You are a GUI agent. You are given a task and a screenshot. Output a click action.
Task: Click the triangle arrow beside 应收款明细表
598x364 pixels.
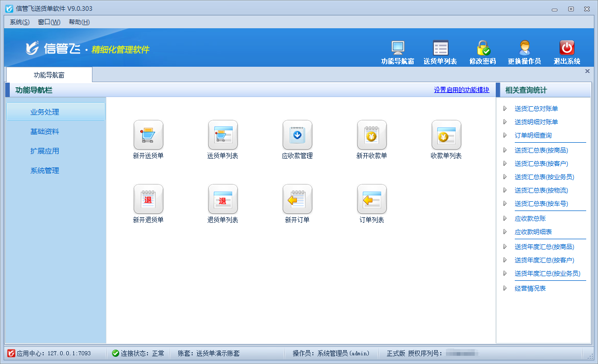tap(505, 232)
